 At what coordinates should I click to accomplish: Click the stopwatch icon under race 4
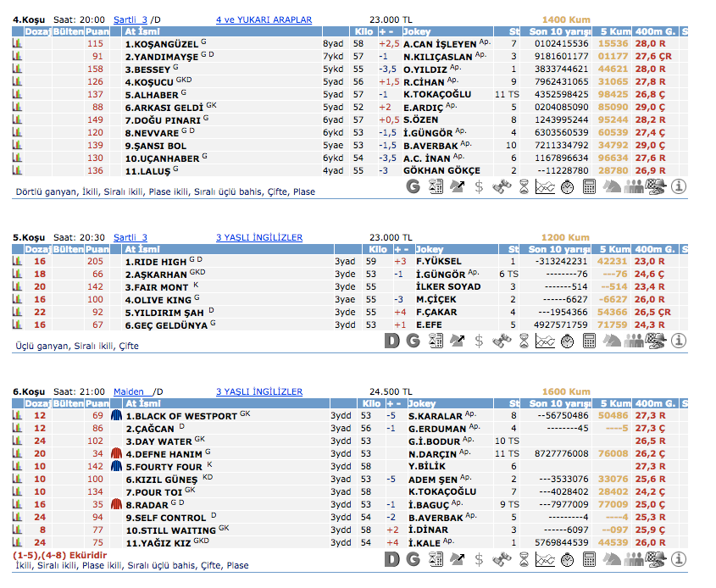tap(567, 187)
